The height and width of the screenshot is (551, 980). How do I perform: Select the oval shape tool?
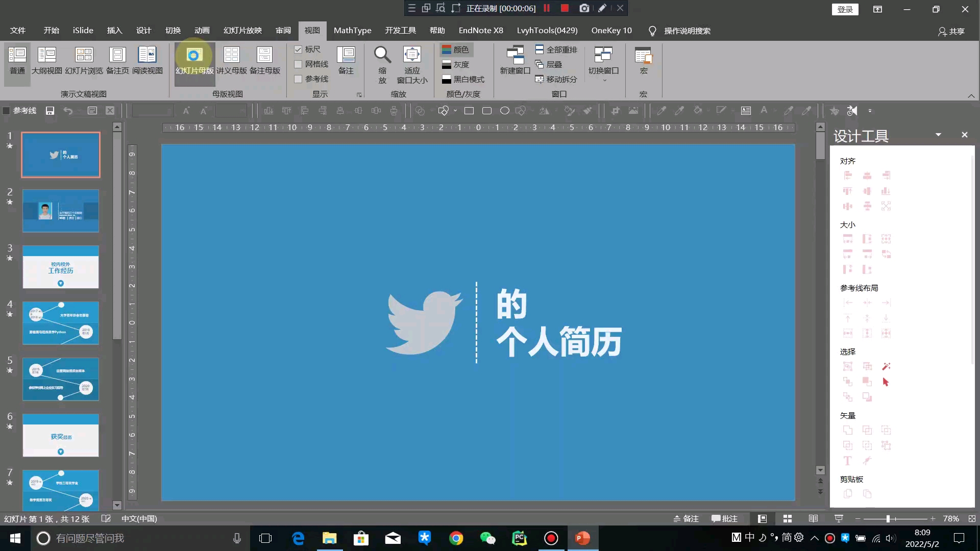click(504, 111)
